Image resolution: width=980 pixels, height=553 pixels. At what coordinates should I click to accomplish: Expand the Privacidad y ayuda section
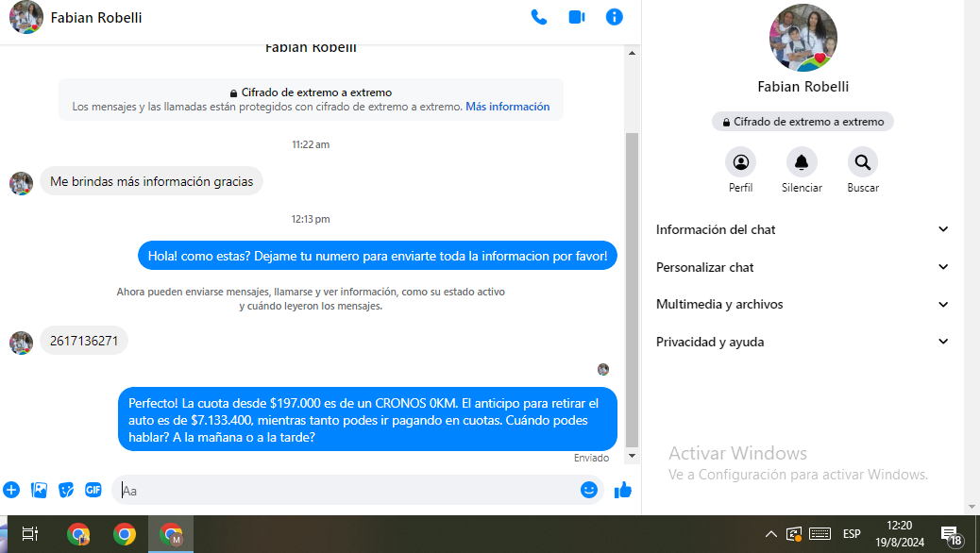click(x=801, y=342)
